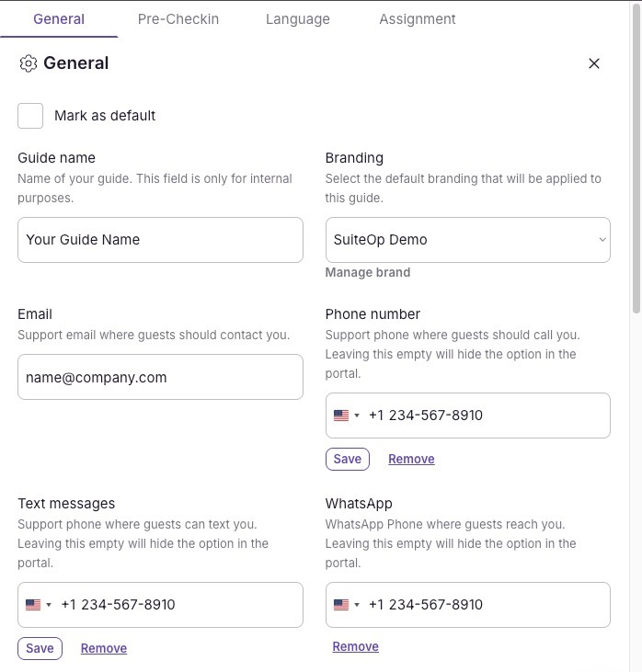Viewport: 642px width, 672px height.
Task: Close the General settings panel
Action: click(x=594, y=63)
